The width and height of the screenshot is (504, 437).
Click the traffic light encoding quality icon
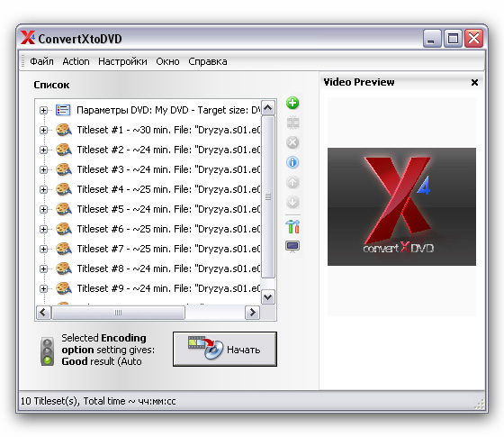(x=47, y=351)
